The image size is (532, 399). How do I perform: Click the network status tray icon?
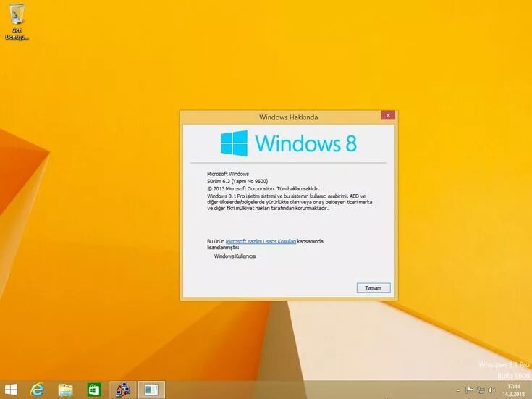[x=481, y=390]
